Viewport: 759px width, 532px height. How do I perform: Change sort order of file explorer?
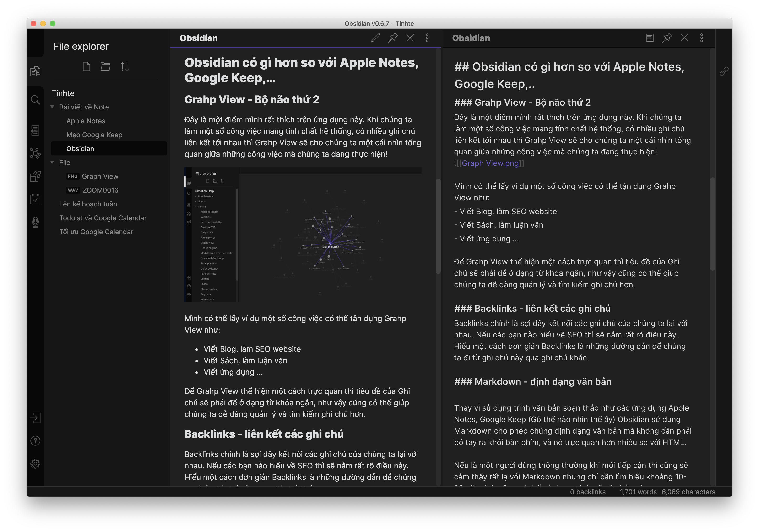125,66
